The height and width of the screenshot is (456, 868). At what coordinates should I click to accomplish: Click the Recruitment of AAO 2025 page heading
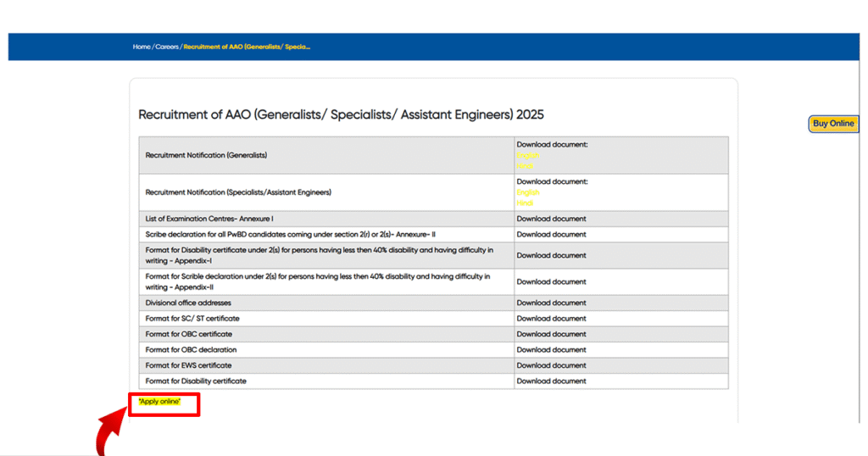pyautogui.click(x=341, y=114)
